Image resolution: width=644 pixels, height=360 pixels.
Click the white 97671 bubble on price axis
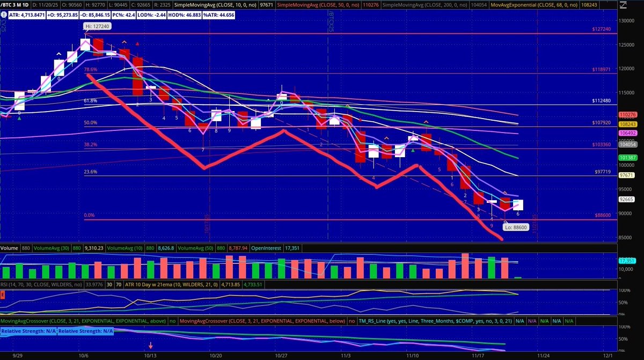point(627,175)
